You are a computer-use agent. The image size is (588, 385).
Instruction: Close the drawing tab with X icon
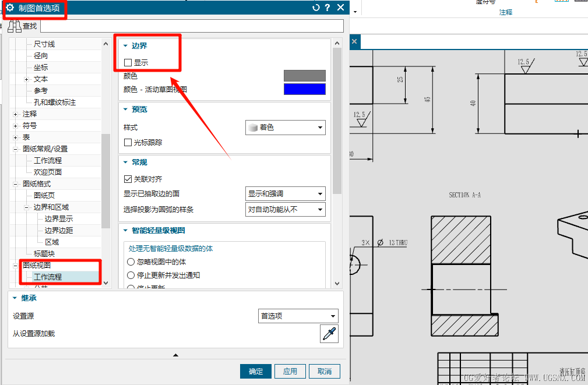tap(354, 41)
